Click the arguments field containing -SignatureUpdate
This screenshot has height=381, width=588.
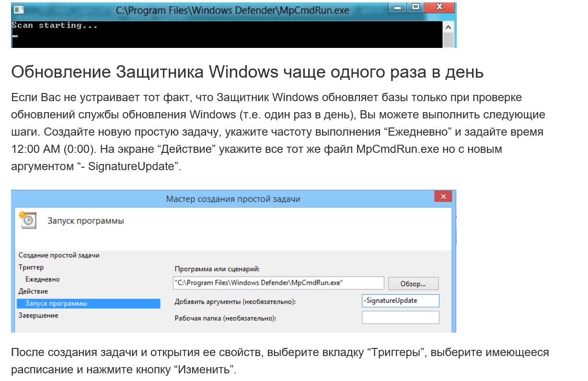click(401, 300)
